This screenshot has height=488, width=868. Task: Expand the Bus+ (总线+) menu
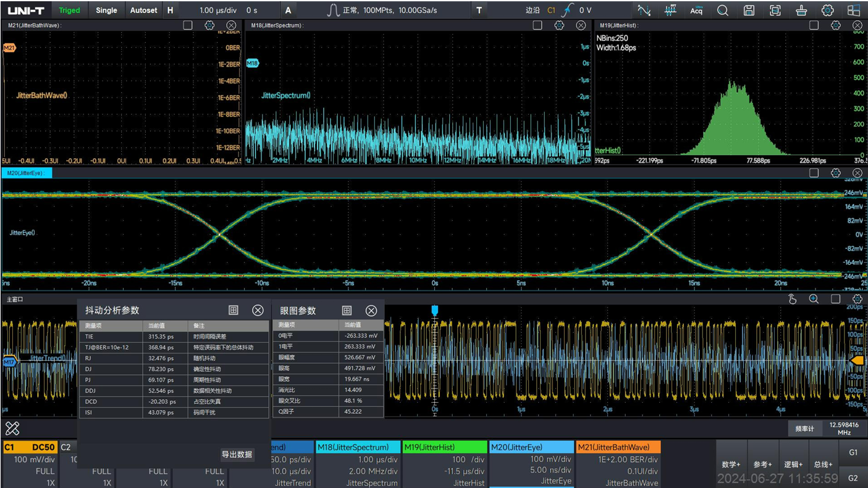(x=824, y=465)
